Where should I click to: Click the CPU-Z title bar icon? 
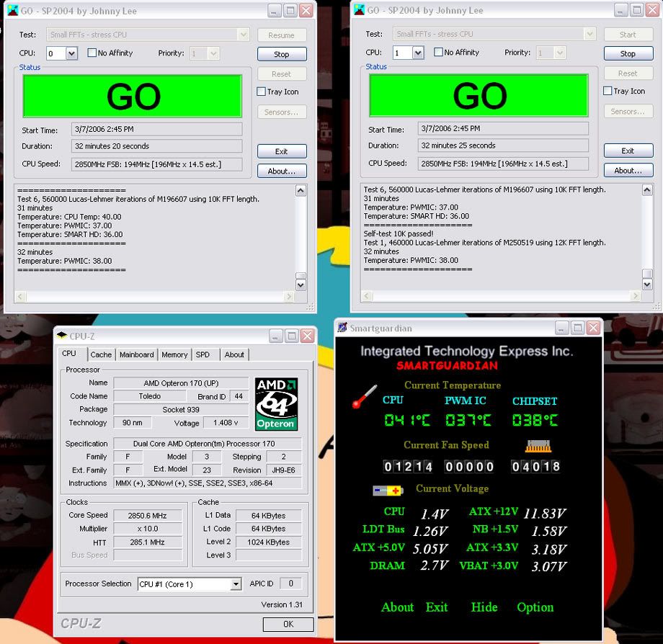(62, 336)
